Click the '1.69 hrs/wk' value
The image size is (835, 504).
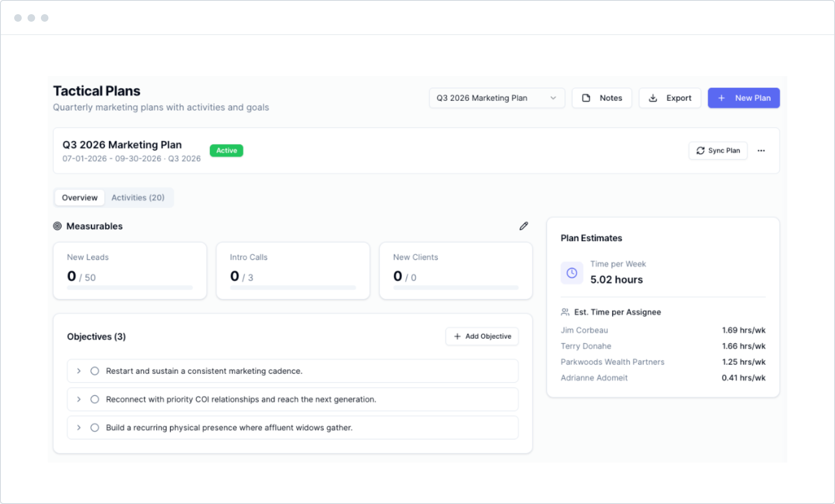[744, 330]
